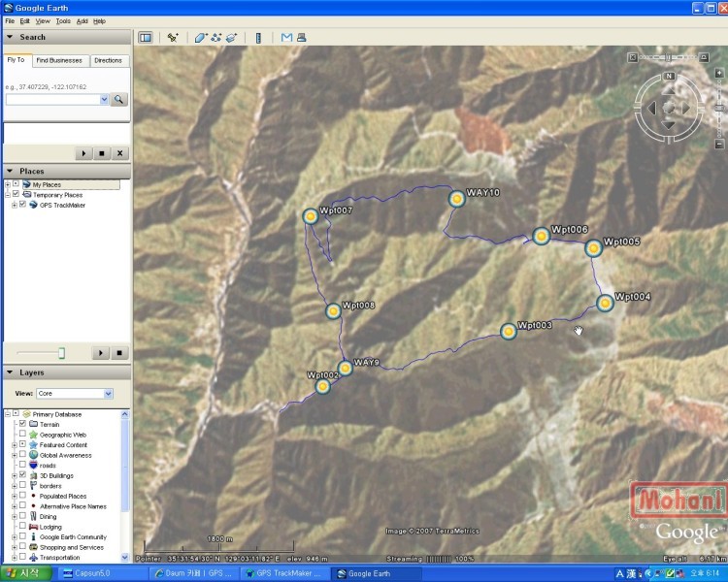The image size is (728, 582).
Task: Stop the search results tour
Action: click(x=102, y=153)
